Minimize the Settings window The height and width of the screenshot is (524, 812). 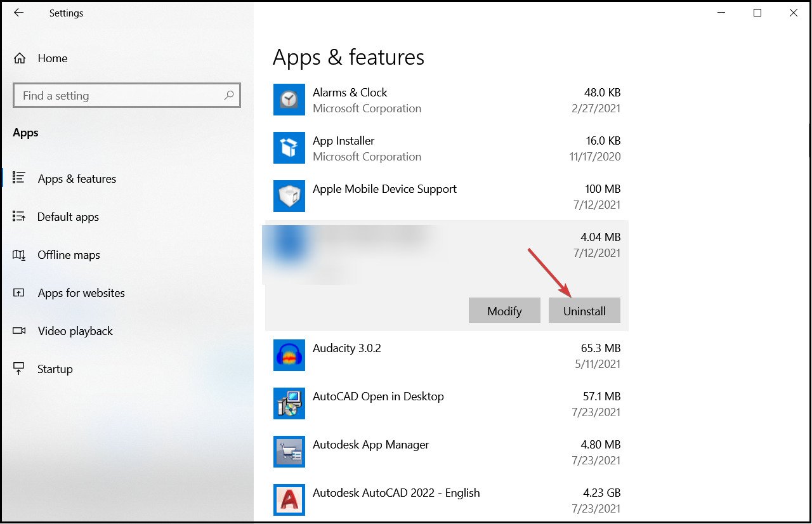coord(721,13)
